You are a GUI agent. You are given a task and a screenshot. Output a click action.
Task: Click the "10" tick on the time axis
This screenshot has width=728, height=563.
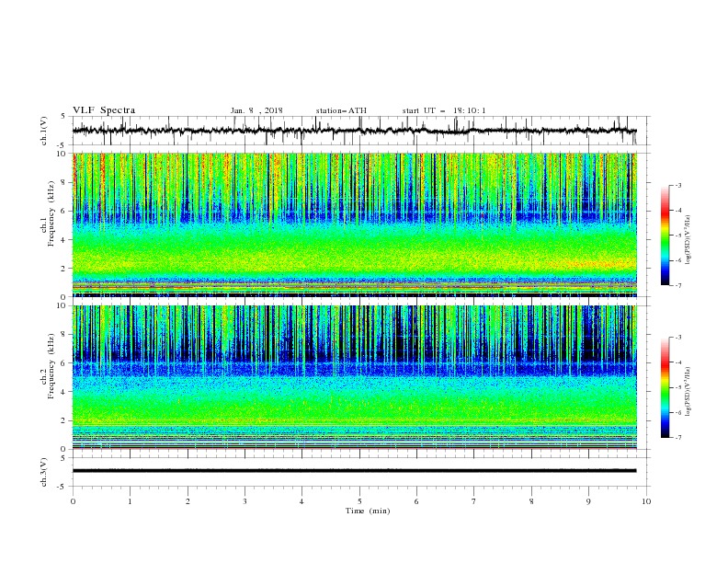[x=646, y=501]
